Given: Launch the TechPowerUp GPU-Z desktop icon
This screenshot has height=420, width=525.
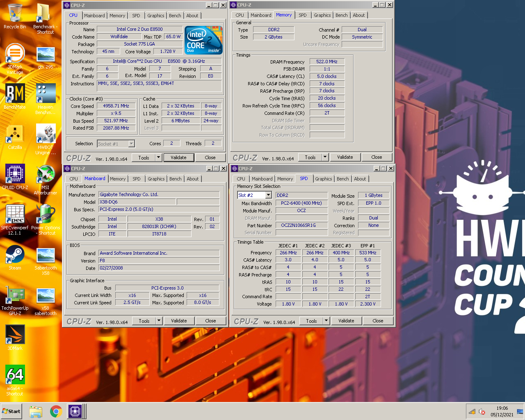Looking at the screenshot, I should (x=15, y=300).
